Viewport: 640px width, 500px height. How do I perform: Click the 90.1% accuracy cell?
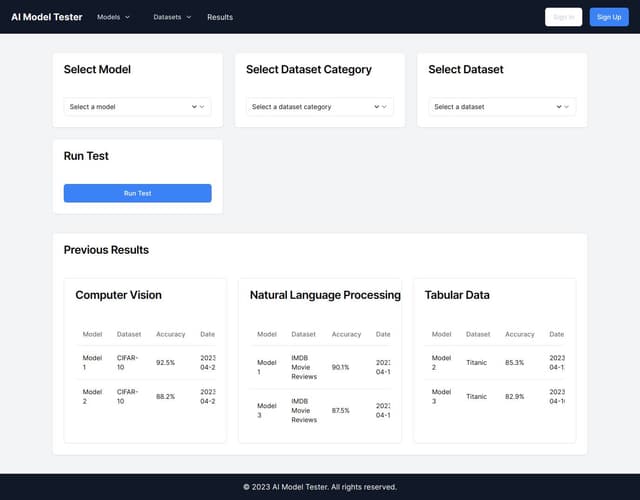tap(340, 367)
